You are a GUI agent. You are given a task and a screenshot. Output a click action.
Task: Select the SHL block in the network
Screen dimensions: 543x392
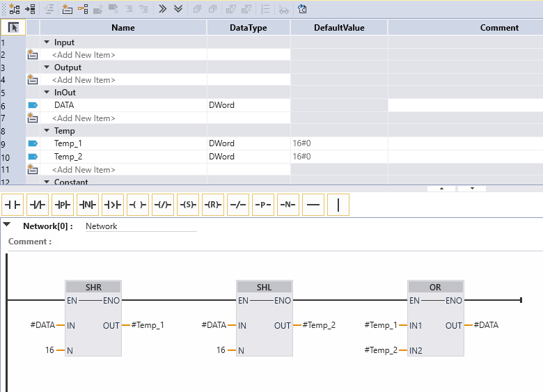click(265, 287)
